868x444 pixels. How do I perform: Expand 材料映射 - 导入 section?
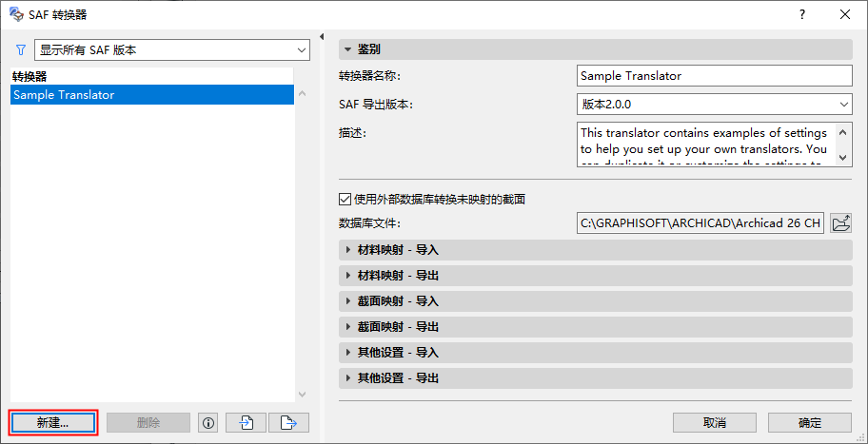tap(595, 250)
